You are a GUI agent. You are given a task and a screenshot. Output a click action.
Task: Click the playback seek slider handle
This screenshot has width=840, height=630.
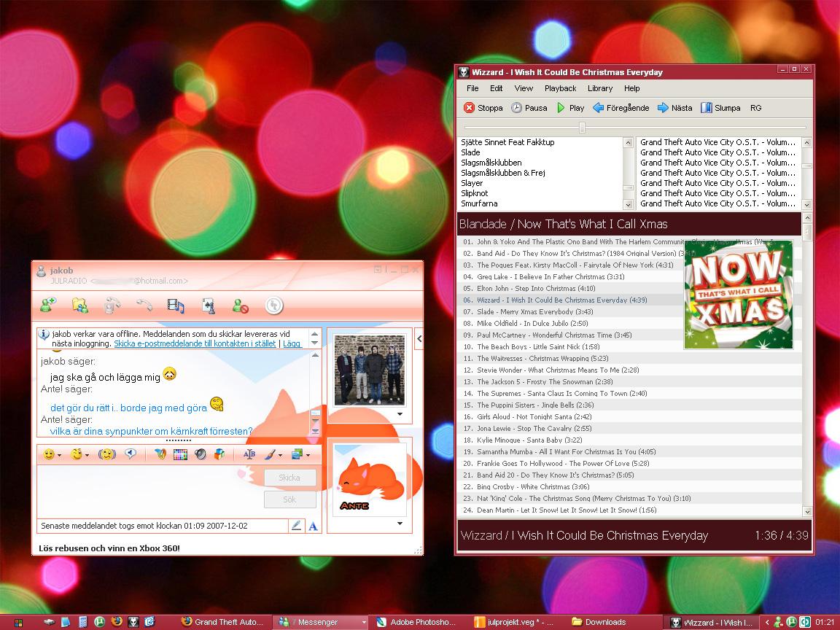[x=582, y=128]
